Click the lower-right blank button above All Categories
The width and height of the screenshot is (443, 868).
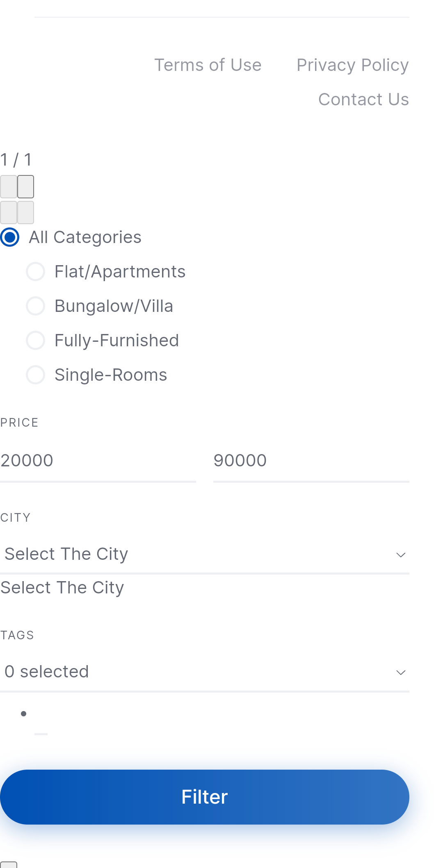click(25, 212)
